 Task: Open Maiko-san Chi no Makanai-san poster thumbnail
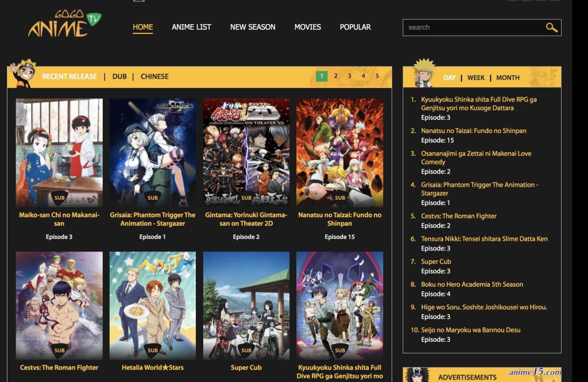[x=59, y=152]
